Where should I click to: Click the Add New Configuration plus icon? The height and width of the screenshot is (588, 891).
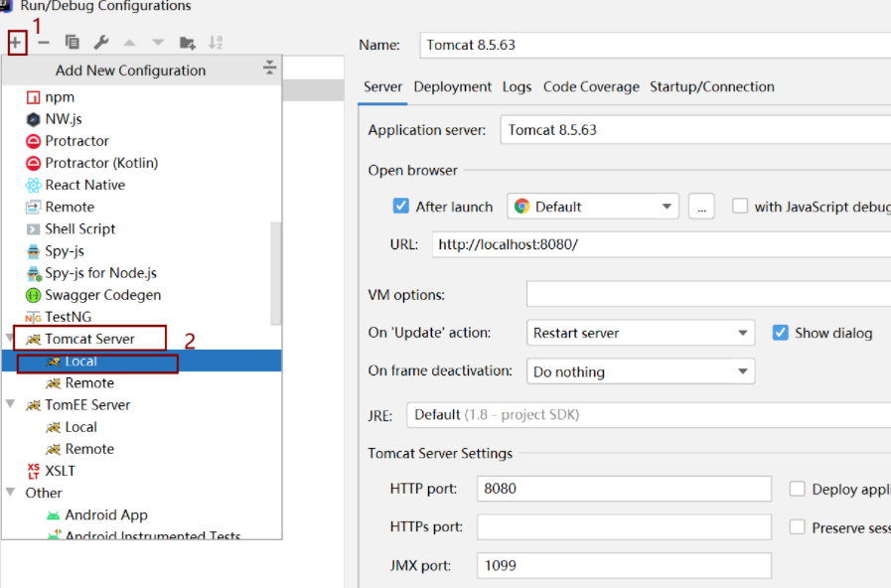pyautogui.click(x=15, y=42)
